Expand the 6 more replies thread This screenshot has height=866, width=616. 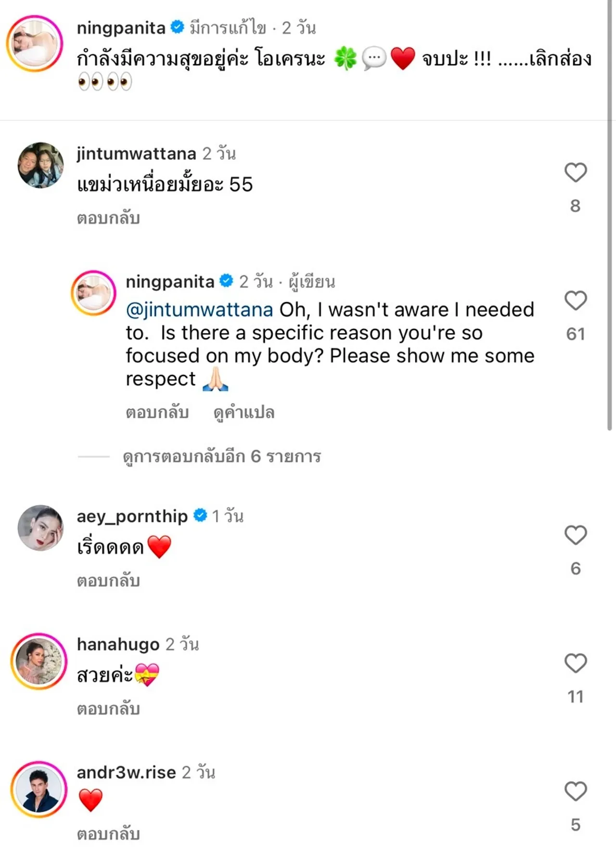pos(221,456)
